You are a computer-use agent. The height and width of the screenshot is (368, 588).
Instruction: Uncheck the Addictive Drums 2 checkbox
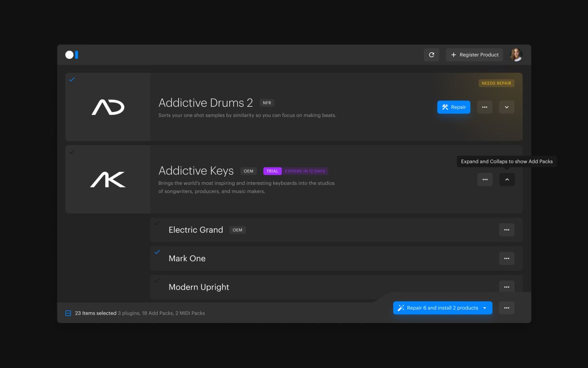[72, 80]
